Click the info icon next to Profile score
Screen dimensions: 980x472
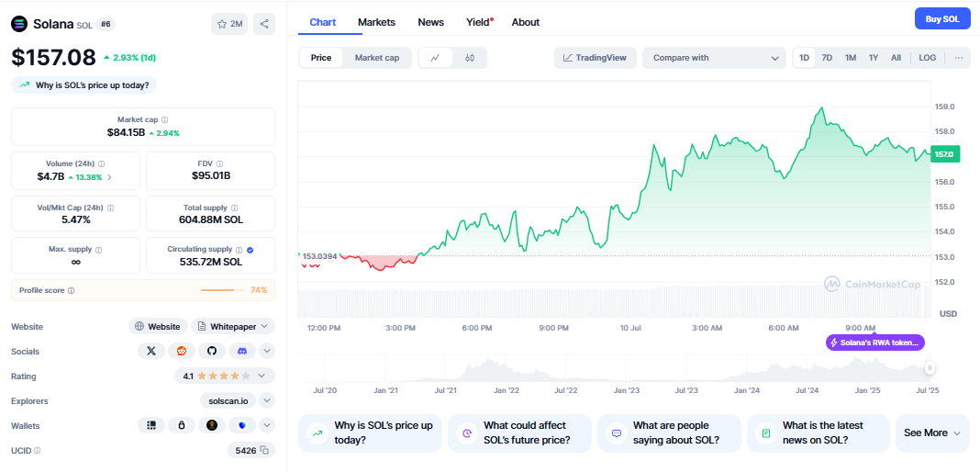72,291
